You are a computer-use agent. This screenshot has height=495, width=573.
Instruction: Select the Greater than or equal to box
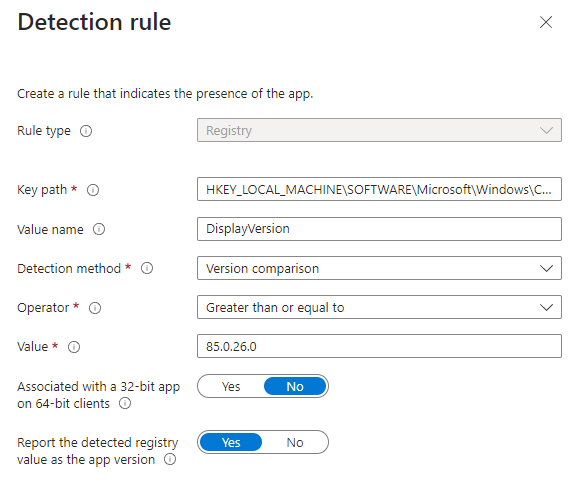point(379,307)
